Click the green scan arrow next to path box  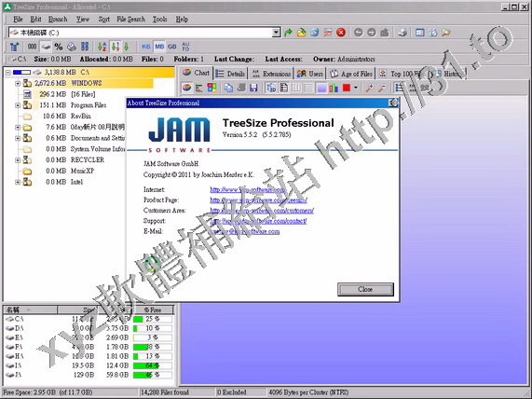tap(288, 33)
